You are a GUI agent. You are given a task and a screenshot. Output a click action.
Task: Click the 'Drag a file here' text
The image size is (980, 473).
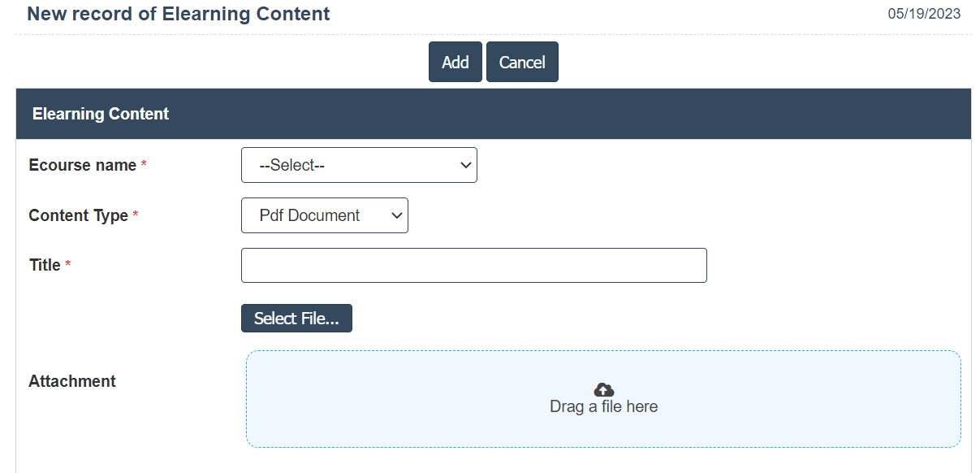point(603,406)
